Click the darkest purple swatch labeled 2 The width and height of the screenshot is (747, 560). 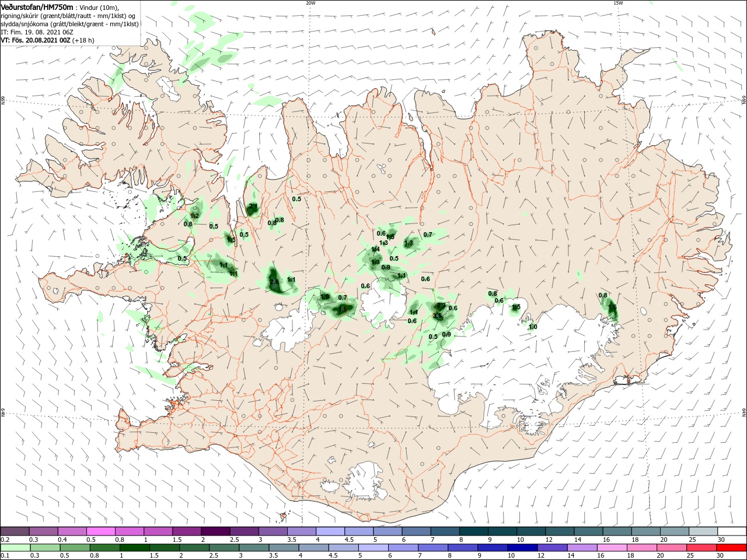pyautogui.click(x=215, y=531)
